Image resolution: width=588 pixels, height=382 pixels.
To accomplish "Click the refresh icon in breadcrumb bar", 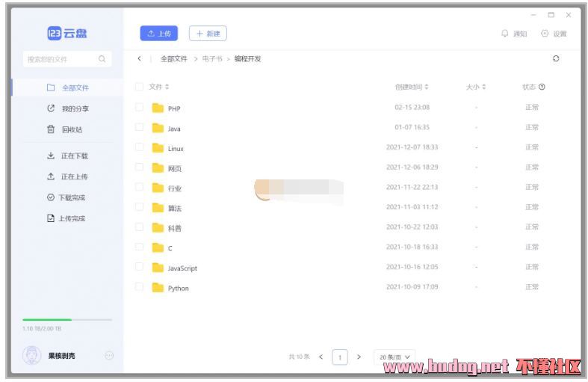I will coord(556,58).
